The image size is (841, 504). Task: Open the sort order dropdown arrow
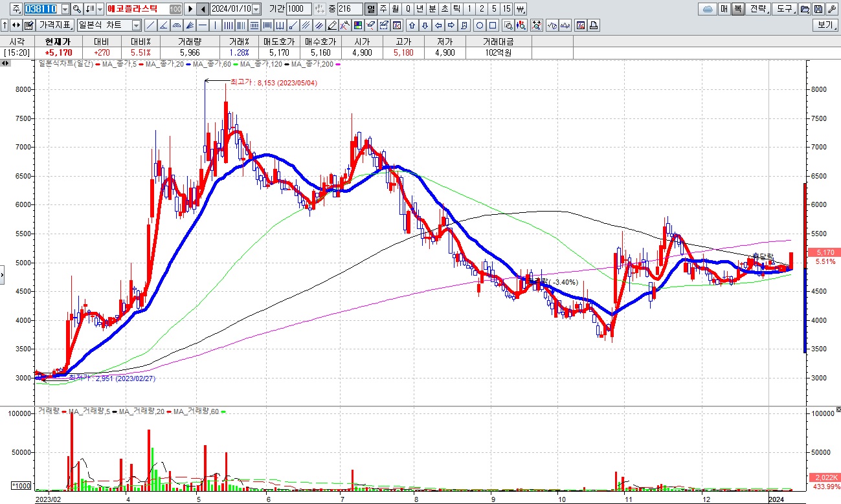pos(100,9)
